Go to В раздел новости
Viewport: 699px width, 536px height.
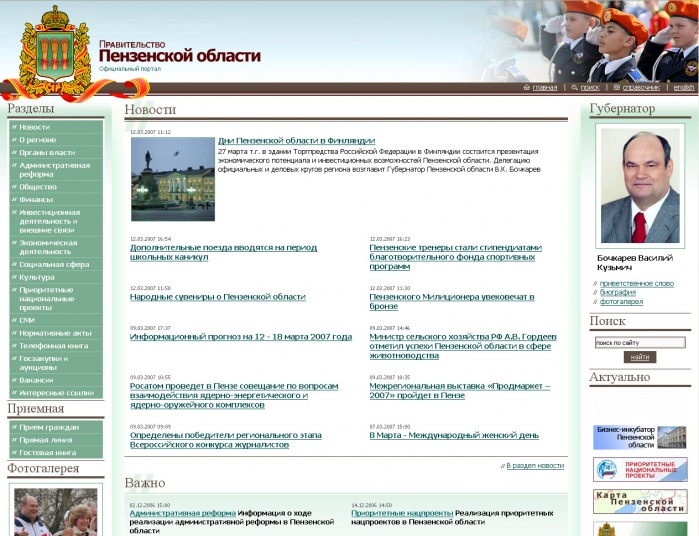[x=535, y=466]
